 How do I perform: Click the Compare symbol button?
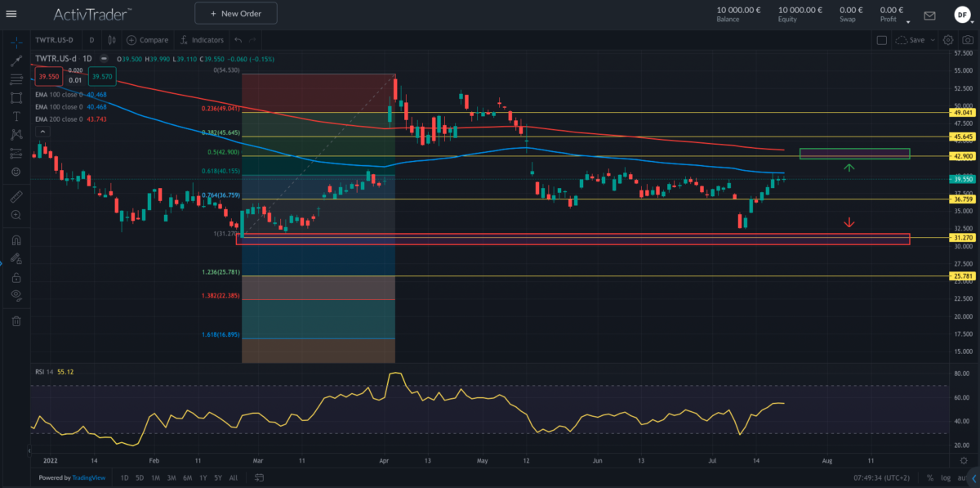(x=147, y=39)
